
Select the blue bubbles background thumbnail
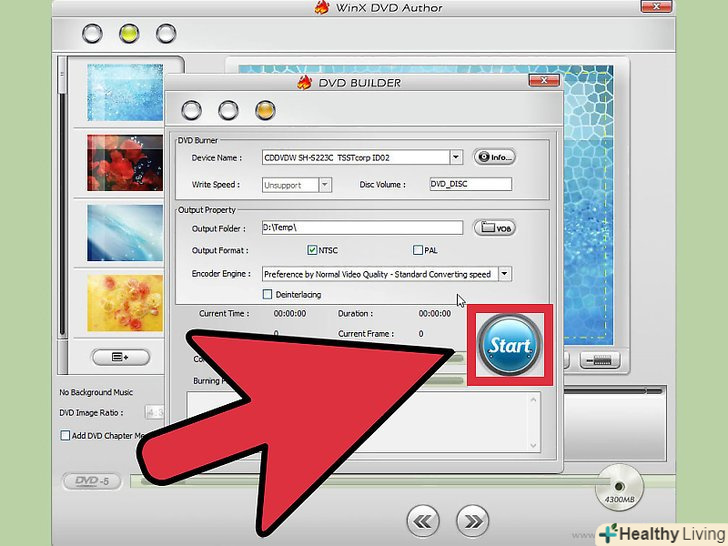pyautogui.click(x=125, y=92)
